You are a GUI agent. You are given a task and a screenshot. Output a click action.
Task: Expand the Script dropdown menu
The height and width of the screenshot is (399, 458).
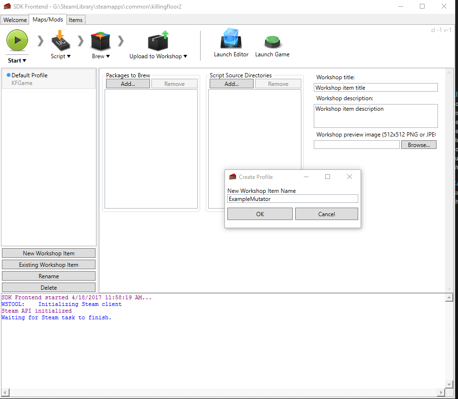click(x=69, y=56)
